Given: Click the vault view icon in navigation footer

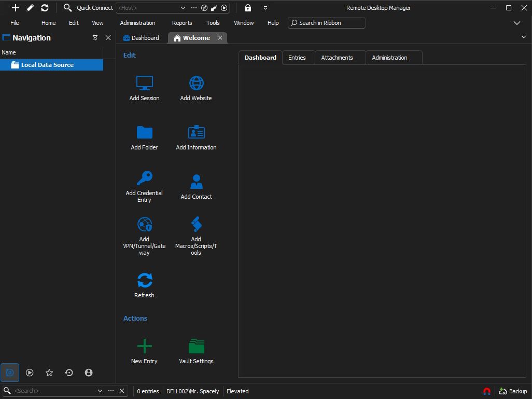Looking at the screenshot, I should pyautogui.click(x=10, y=373).
